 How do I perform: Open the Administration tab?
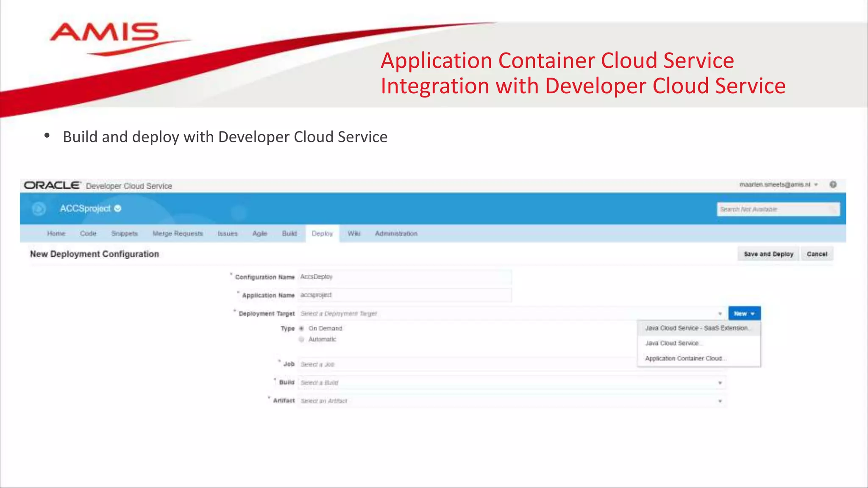click(396, 233)
